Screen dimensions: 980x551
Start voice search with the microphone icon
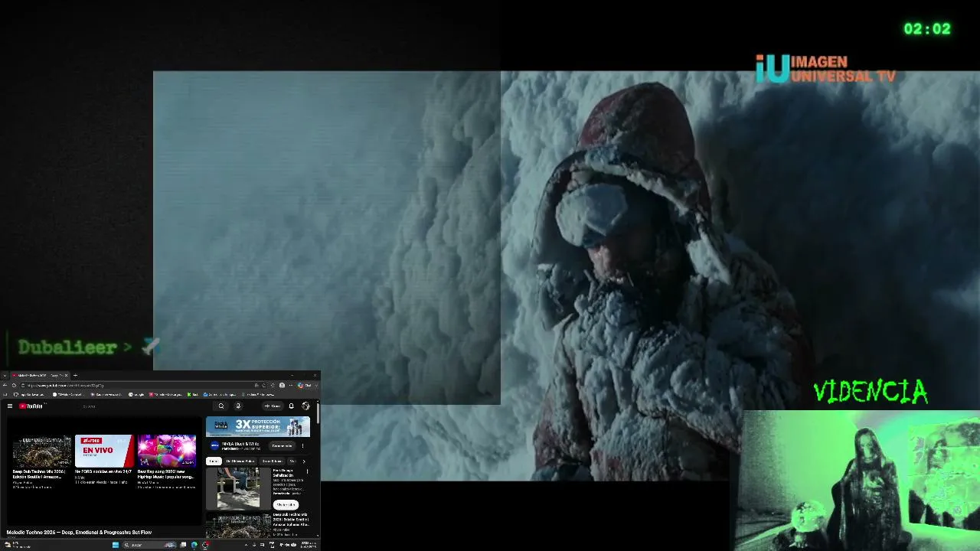(x=238, y=406)
